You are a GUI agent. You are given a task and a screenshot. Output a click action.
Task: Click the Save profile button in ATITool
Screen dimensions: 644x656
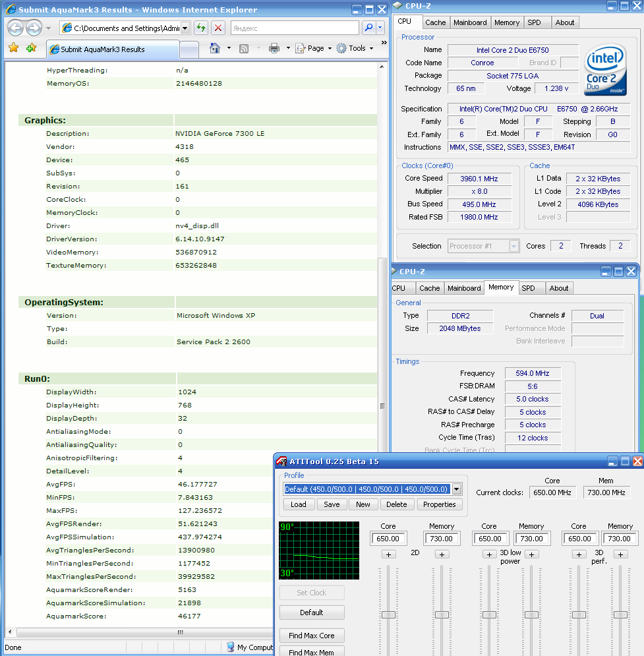(332, 504)
